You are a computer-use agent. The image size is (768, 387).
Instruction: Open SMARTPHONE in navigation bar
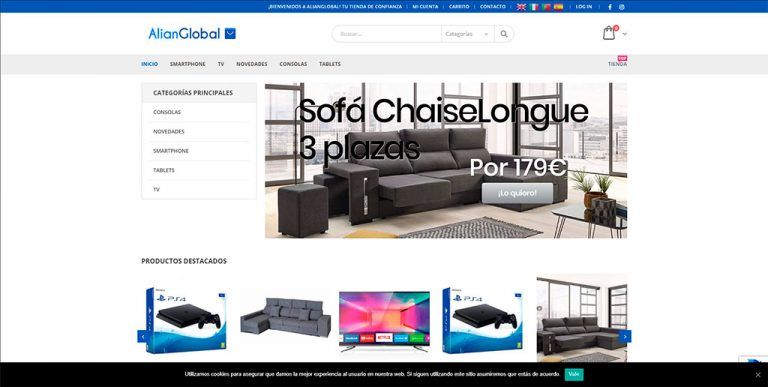click(x=188, y=64)
